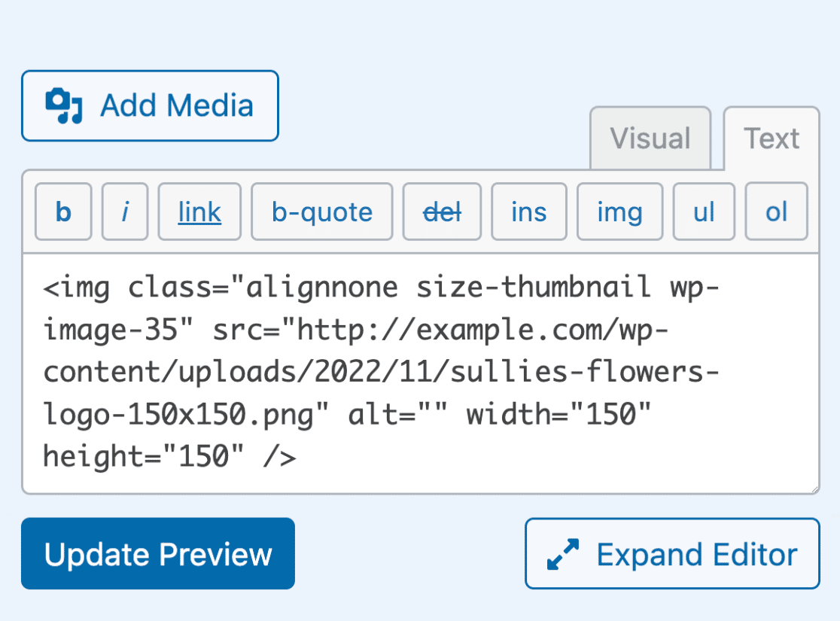
Task: Insert a hyperlink with the link button
Action: (x=199, y=212)
